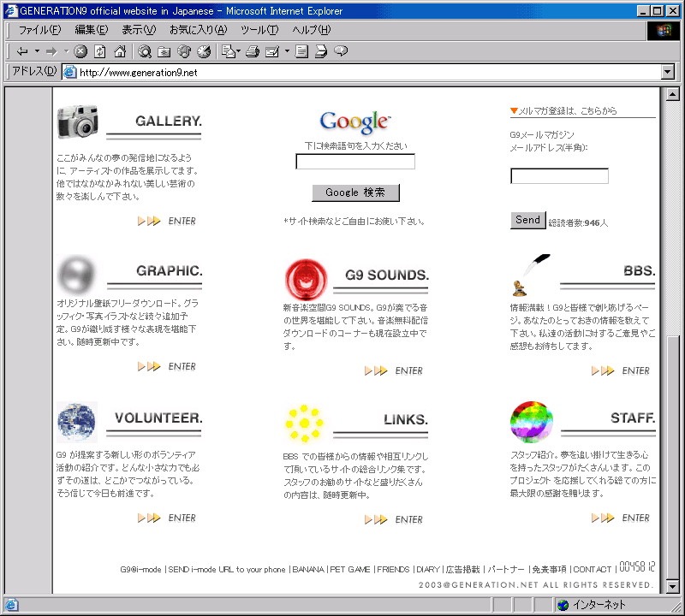Image resolution: width=685 pixels, height=616 pixels.
Task: Click the G9@i-mode footer link
Action: [x=140, y=569]
